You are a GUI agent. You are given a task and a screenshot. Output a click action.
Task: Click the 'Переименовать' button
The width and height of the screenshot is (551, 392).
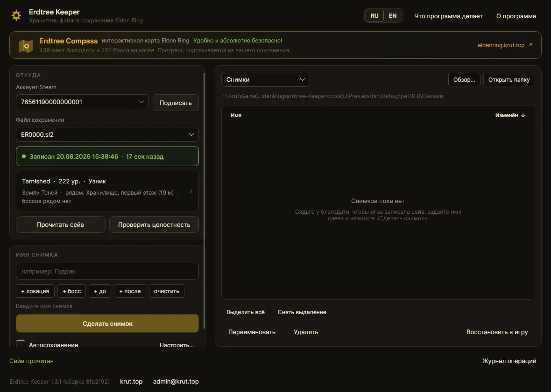point(252,332)
